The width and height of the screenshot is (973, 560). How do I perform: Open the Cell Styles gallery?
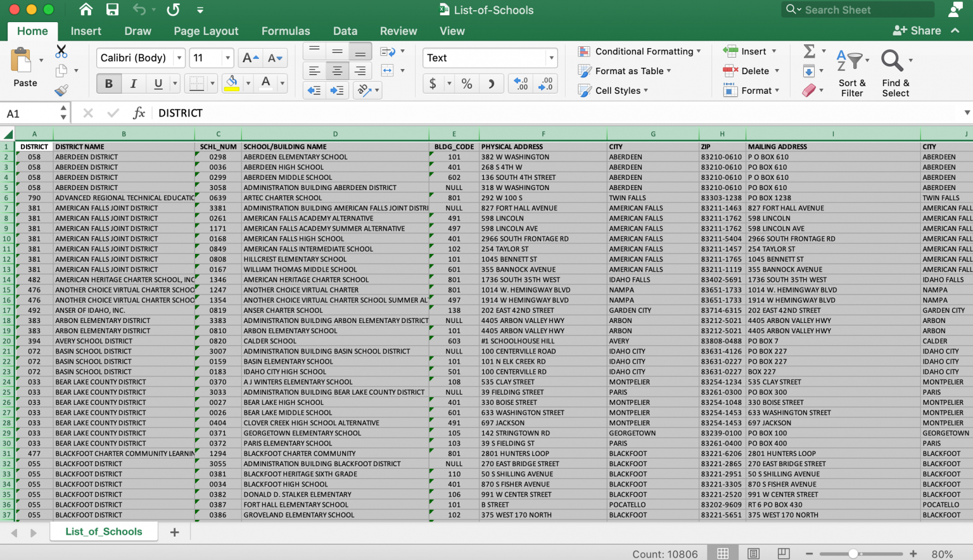point(613,91)
